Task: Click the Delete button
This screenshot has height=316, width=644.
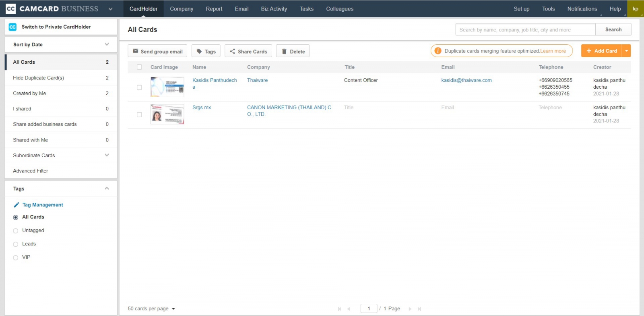Action: click(293, 51)
